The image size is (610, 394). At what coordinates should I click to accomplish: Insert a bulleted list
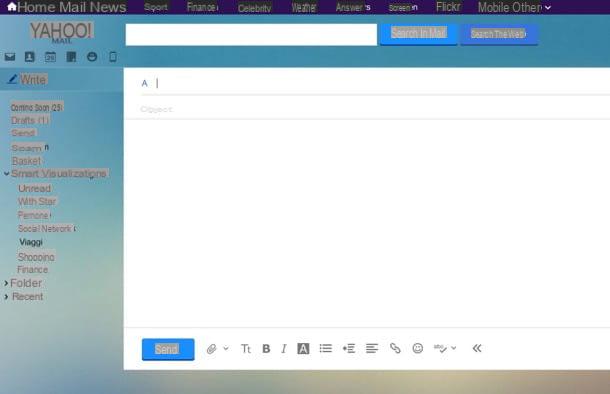326,348
